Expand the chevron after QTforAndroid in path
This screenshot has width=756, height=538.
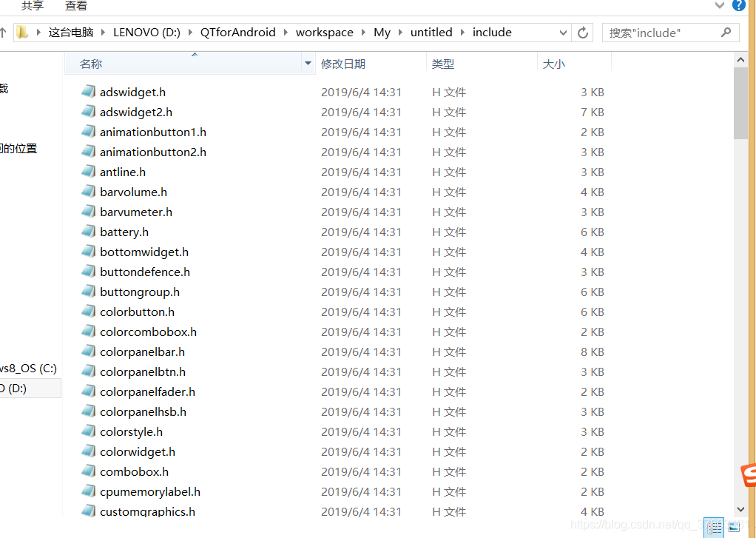pyautogui.click(x=286, y=33)
